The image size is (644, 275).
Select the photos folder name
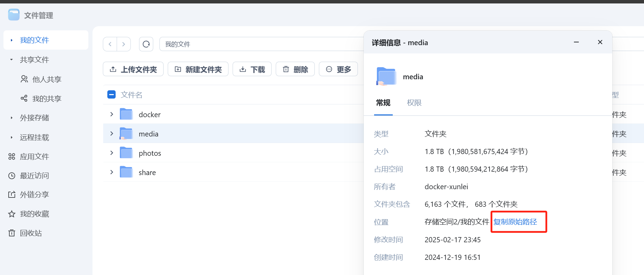tap(150, 153)
